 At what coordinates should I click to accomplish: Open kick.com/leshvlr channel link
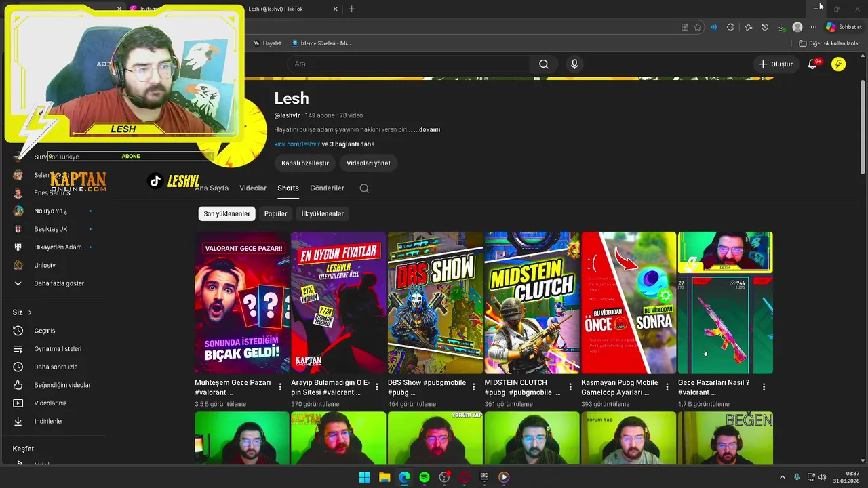point(297,144)
